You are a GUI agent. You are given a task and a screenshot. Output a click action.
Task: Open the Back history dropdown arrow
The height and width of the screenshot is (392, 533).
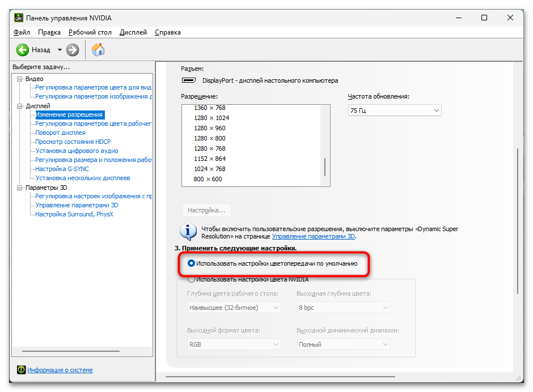click(60, 50)
